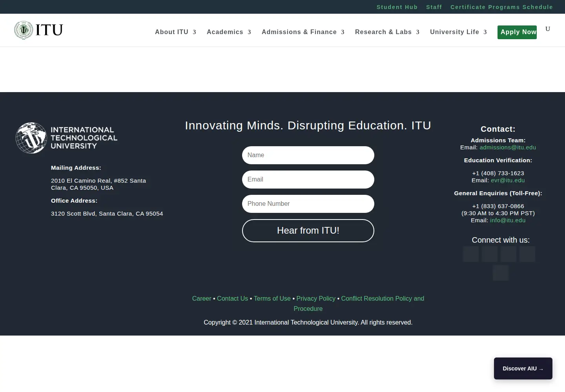The width and height of the screenshot is (565, 392).
Task: Select the Phone Number field
Action: (308, 204)
